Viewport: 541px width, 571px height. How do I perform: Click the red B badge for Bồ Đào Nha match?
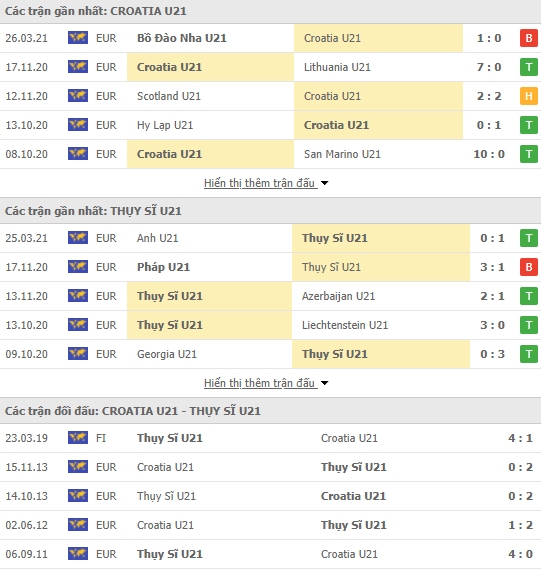point(529,38)
